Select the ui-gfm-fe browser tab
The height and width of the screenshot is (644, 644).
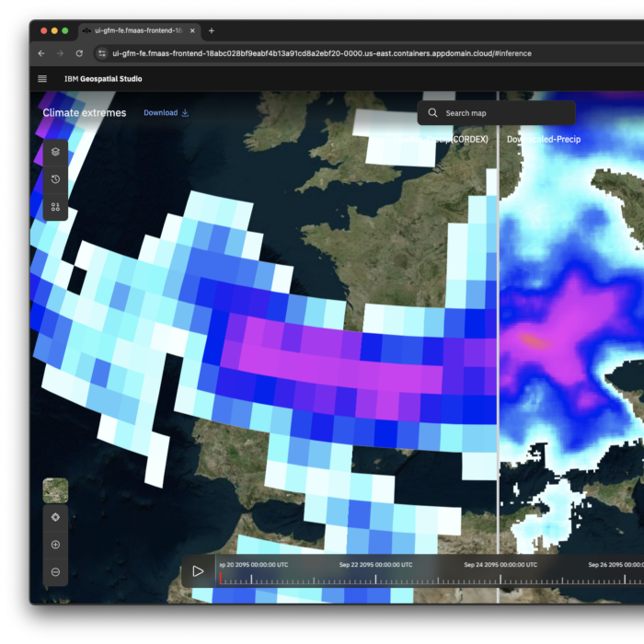(x=138, y=30)
